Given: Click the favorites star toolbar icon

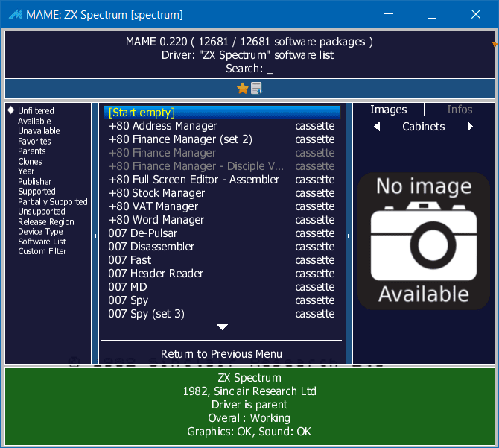Looking at the screenshot, I should [242, 89].
